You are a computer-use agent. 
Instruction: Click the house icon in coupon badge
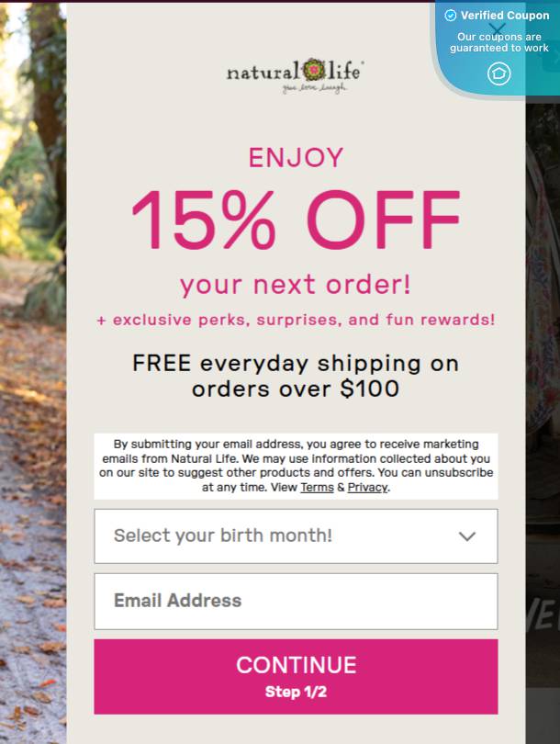[x=498, y=73]
